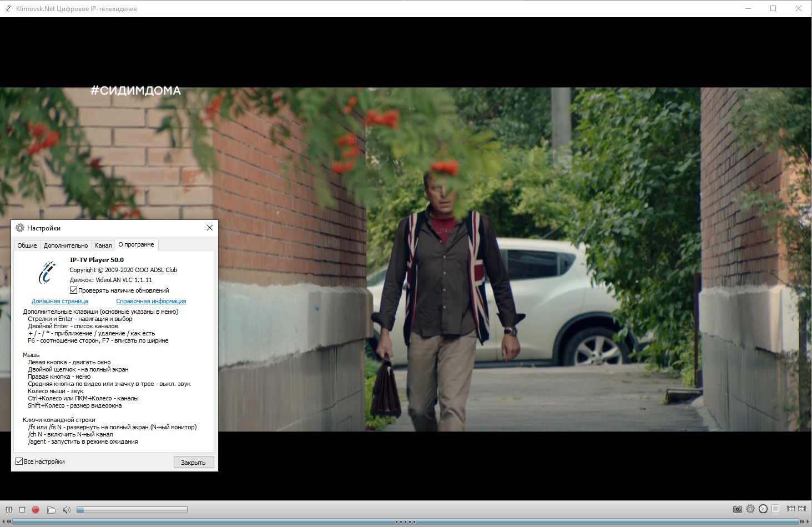Pause the playback with pause icon
Screen dimensions: 812x527
pos(9,509)
